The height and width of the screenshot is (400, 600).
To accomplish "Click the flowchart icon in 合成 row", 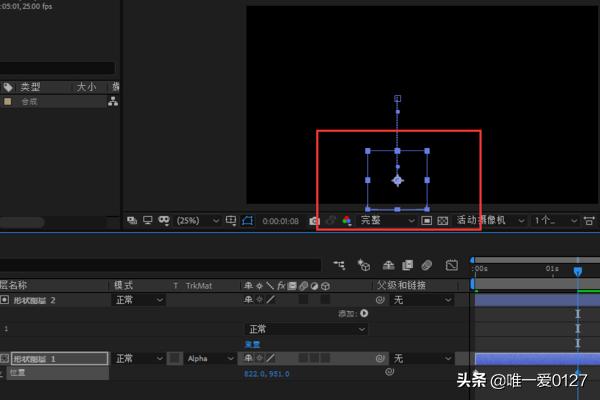I will pyautogui.click(x=113, y=101).
